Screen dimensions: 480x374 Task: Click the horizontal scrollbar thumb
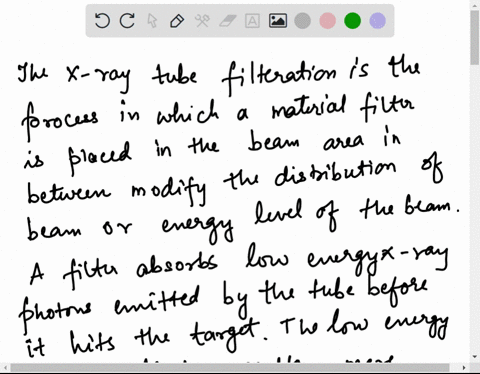click(x=230, y=368)
